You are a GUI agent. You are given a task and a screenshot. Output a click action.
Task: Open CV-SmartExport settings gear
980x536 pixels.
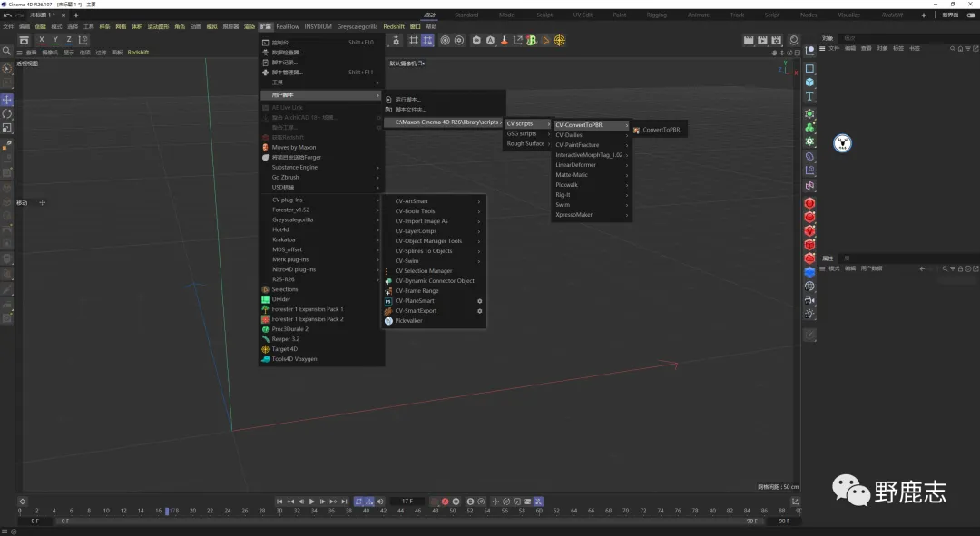click(479, 311)
